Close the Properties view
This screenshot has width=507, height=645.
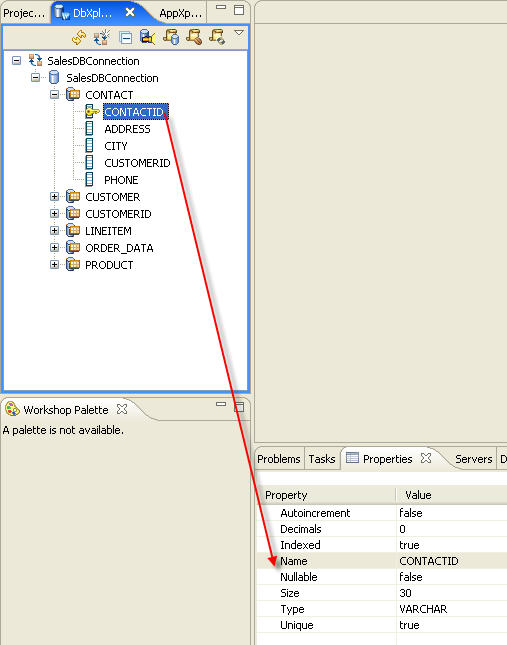(x=426, y=458)
